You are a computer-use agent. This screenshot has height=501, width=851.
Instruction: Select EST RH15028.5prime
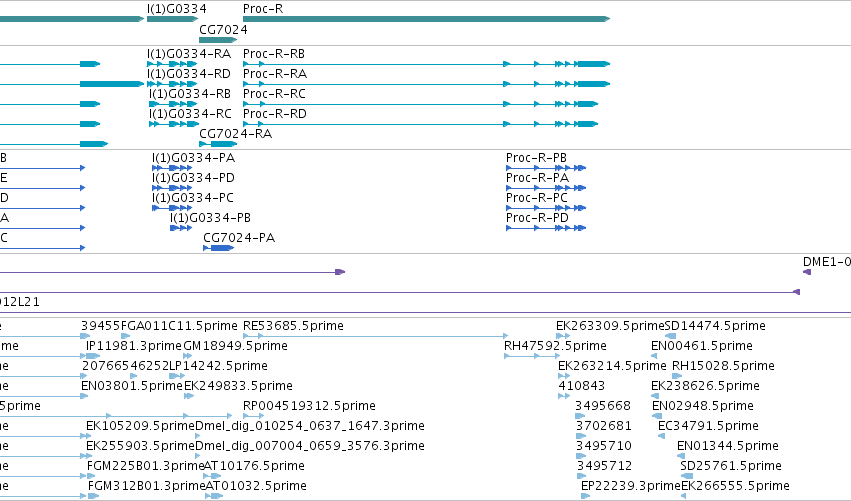coord(723,366)
